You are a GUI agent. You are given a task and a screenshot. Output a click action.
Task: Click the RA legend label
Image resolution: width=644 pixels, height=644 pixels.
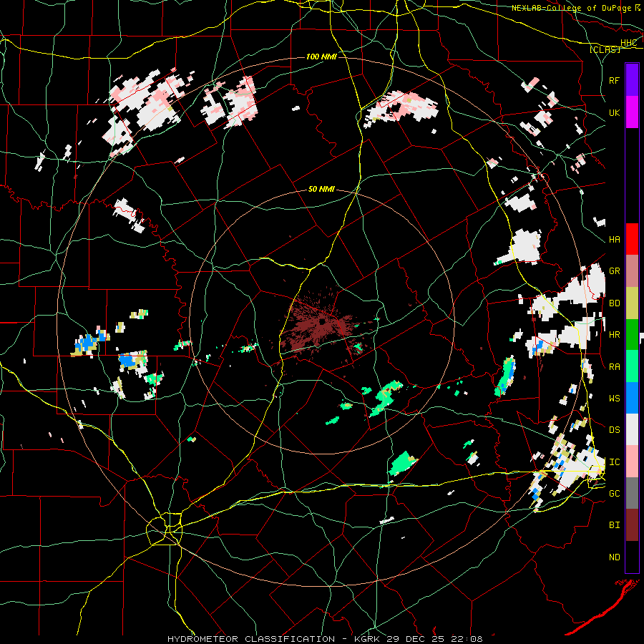615,366
